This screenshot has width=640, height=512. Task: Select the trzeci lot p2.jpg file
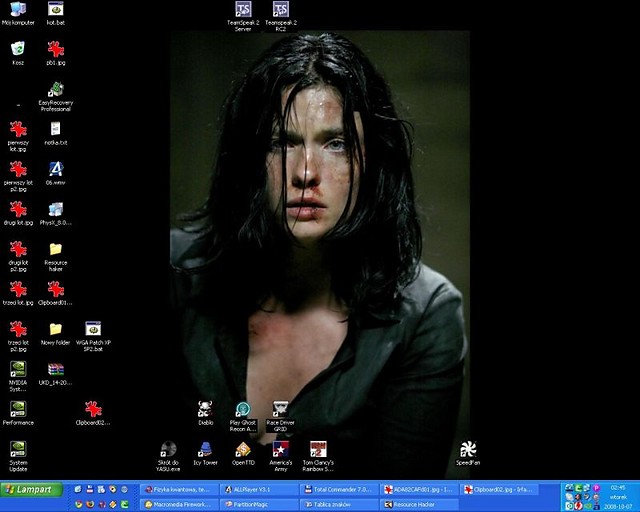pyautogui.click(x=18, y=337)
